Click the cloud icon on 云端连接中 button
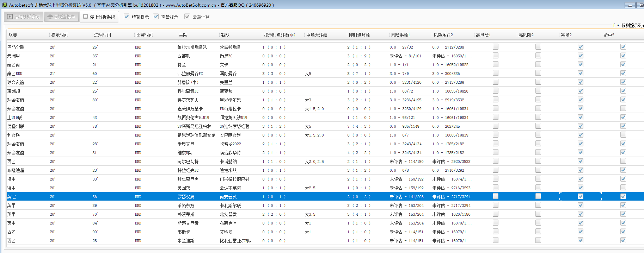 (50, 17)
